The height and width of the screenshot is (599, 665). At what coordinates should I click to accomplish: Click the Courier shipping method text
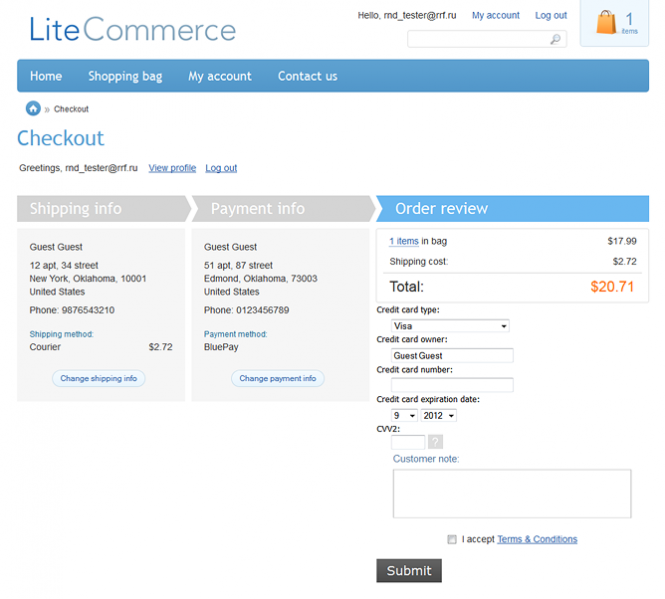[x=45, y=347]
